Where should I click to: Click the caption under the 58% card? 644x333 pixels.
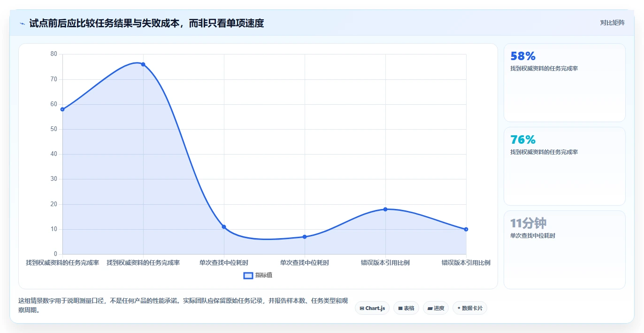click(544, 69)
